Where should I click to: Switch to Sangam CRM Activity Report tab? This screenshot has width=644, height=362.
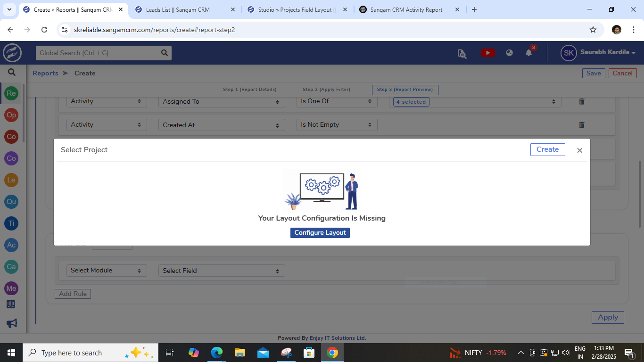coord(406,9)
